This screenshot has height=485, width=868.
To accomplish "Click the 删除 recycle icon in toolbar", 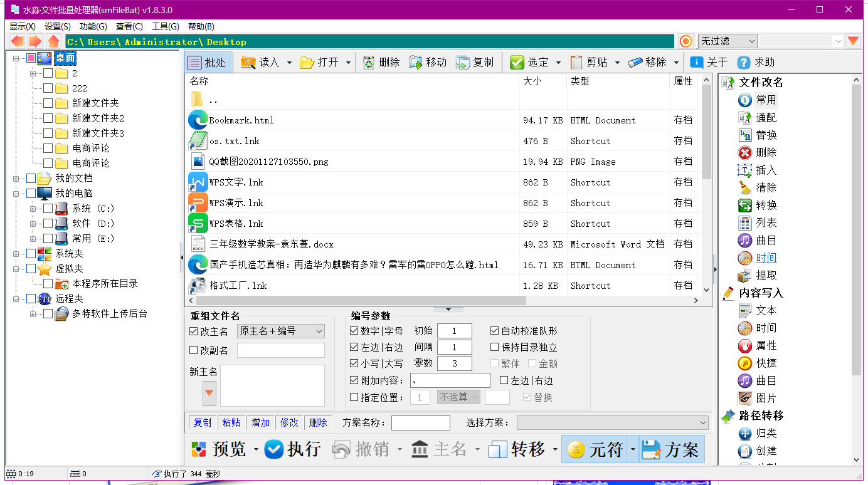I will click(x=369, y=62).
